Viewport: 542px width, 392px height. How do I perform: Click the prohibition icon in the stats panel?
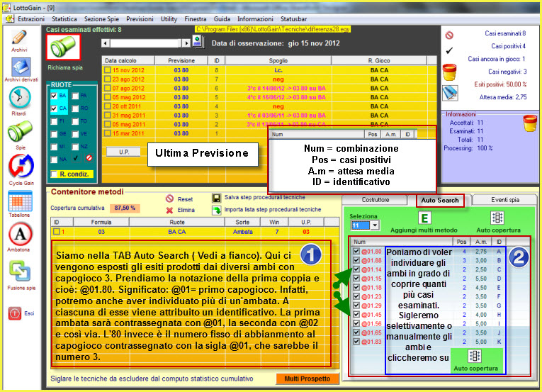pyautogui.click(x=449, y=35)
